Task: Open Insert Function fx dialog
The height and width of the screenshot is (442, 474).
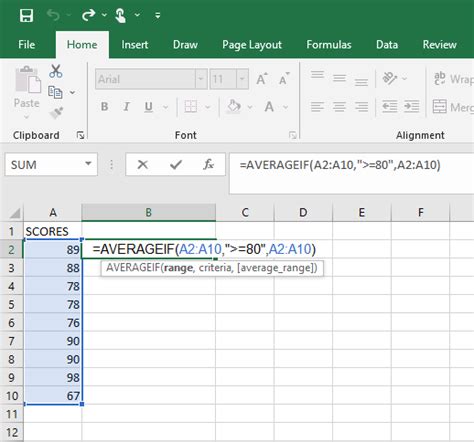Action: [x=208, y=164]
